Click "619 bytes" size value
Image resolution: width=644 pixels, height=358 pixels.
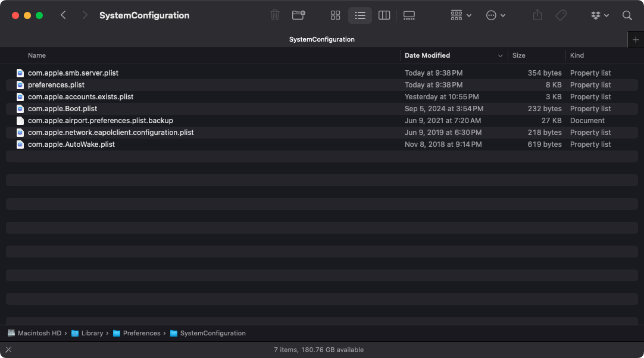545,145
